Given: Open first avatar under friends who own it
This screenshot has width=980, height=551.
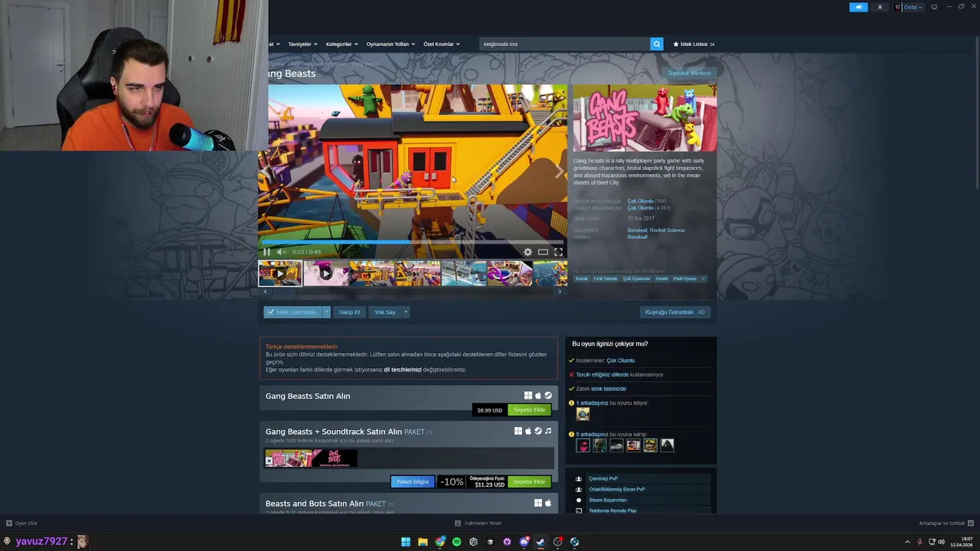Looking at the screenshot, I should 583,445.
